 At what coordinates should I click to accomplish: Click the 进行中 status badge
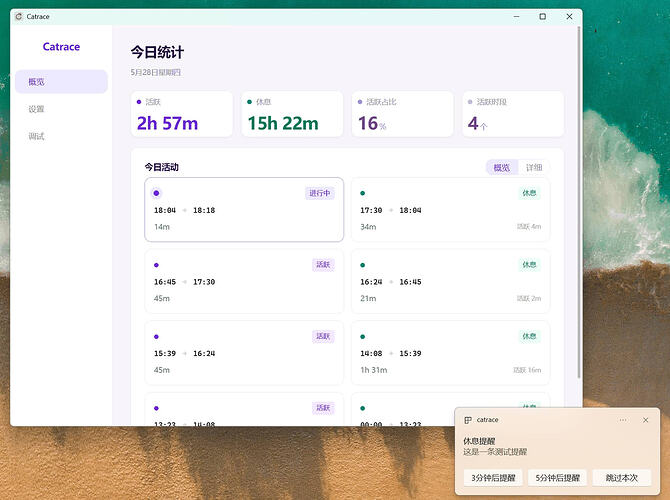point(320,193)
